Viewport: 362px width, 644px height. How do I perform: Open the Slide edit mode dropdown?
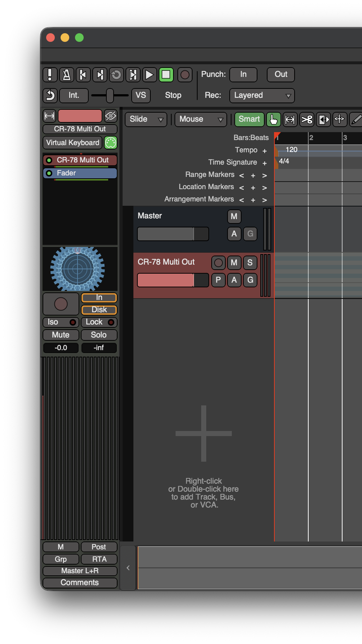pos(146,119)
